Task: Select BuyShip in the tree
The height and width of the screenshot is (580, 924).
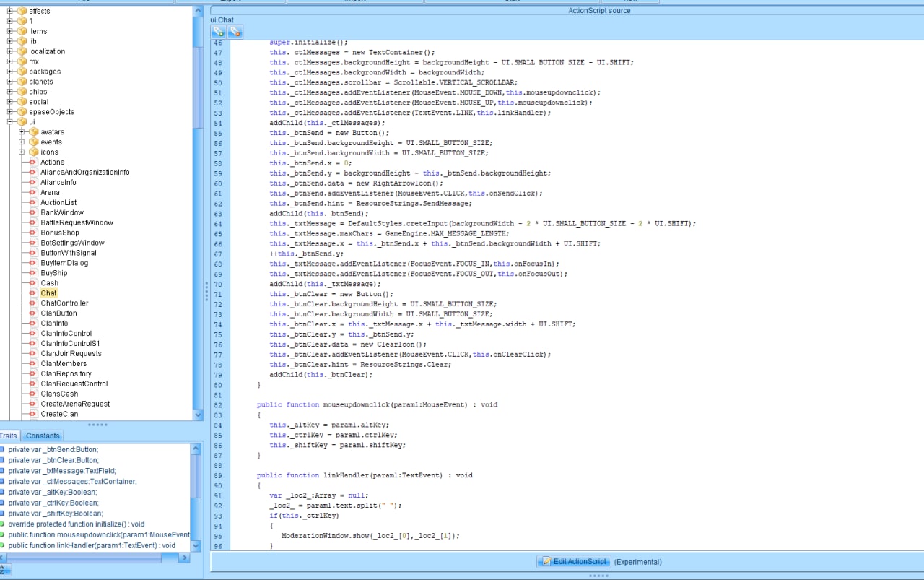Action: (54, 274)
